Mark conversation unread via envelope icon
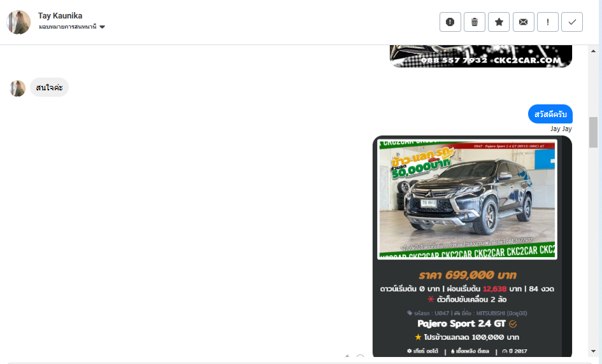The height and width of the screenshot is (364, 602). coord(523,22)
